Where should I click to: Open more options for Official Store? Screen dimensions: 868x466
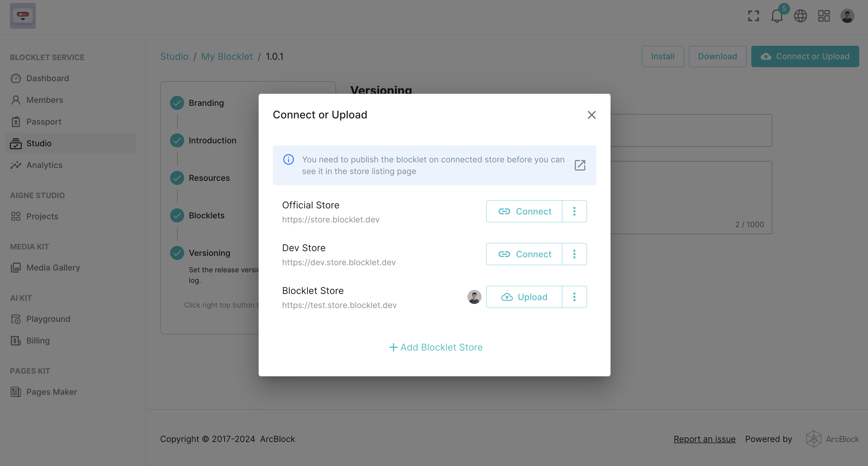(574, 211)
